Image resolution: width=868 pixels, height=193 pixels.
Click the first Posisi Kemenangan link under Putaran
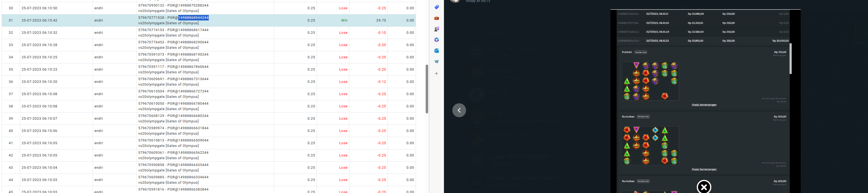[x=704, y=105]
